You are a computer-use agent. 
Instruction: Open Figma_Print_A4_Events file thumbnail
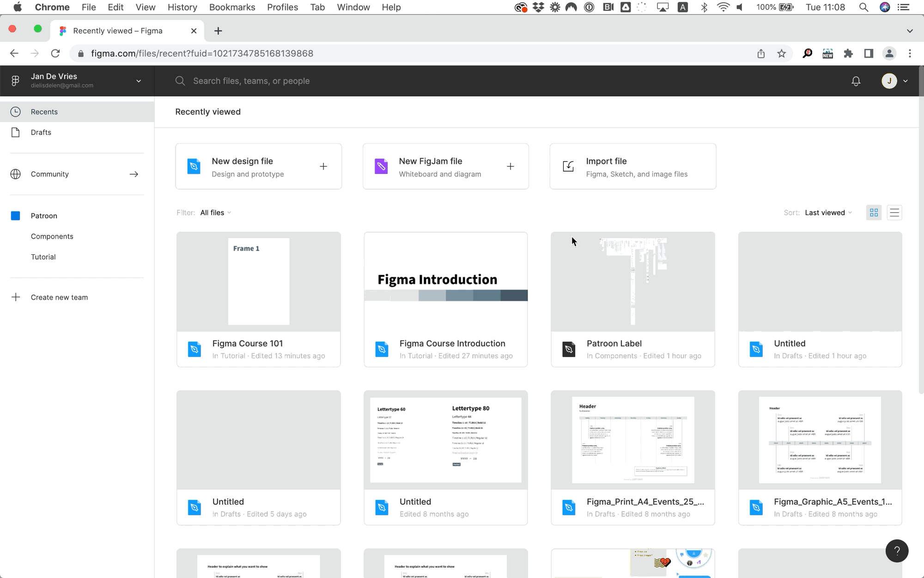[x=633, y=440]
